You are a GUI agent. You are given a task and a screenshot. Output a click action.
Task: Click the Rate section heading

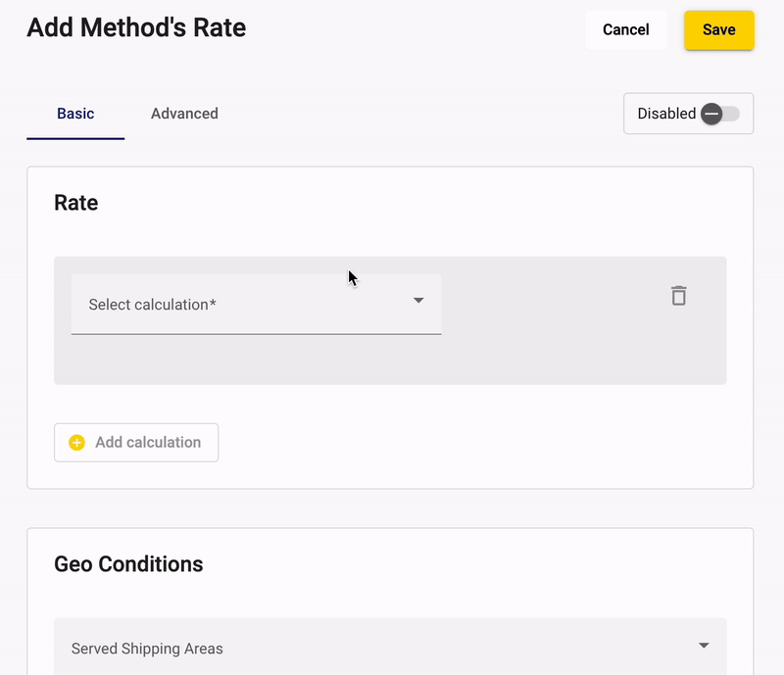tap(76, 203)
